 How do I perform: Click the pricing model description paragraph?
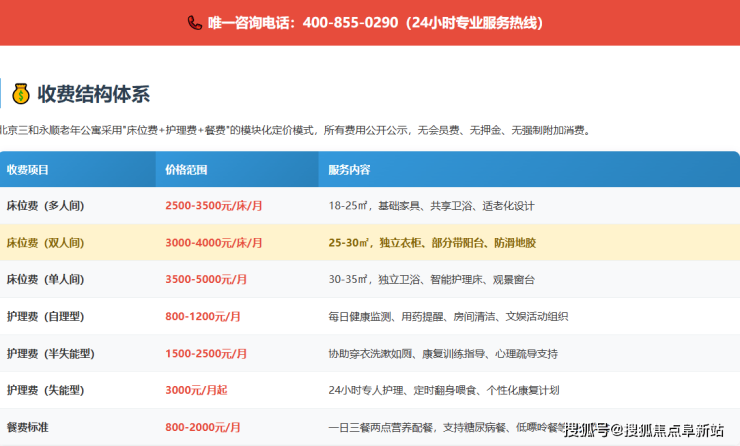coord(295,130)
